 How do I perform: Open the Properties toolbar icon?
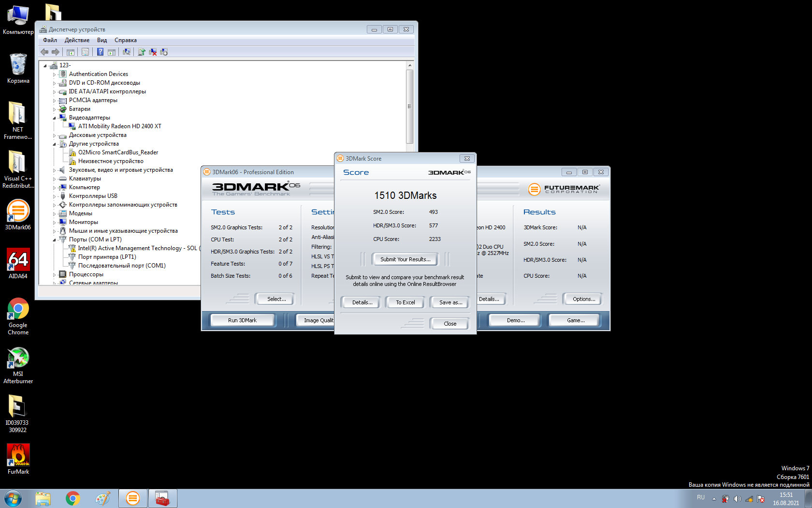coord(86,52)
